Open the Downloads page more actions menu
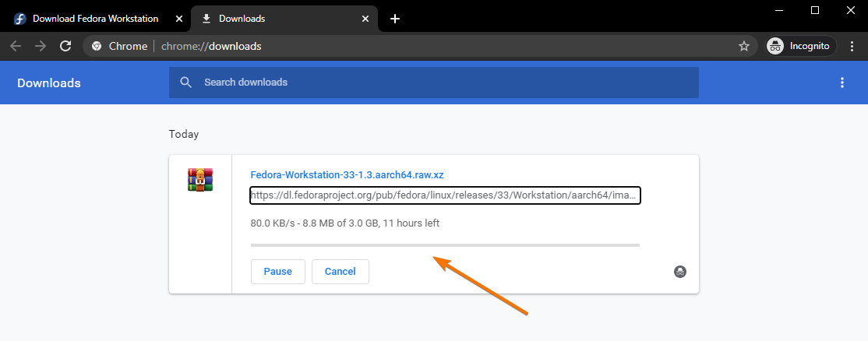The image size is (868, 341). click(x=842, y=83)
